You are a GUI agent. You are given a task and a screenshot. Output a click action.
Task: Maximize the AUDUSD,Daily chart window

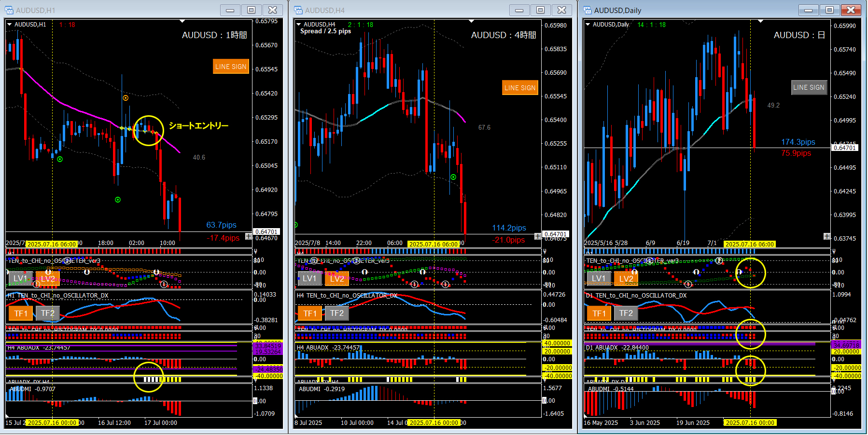tap(830, 10)
